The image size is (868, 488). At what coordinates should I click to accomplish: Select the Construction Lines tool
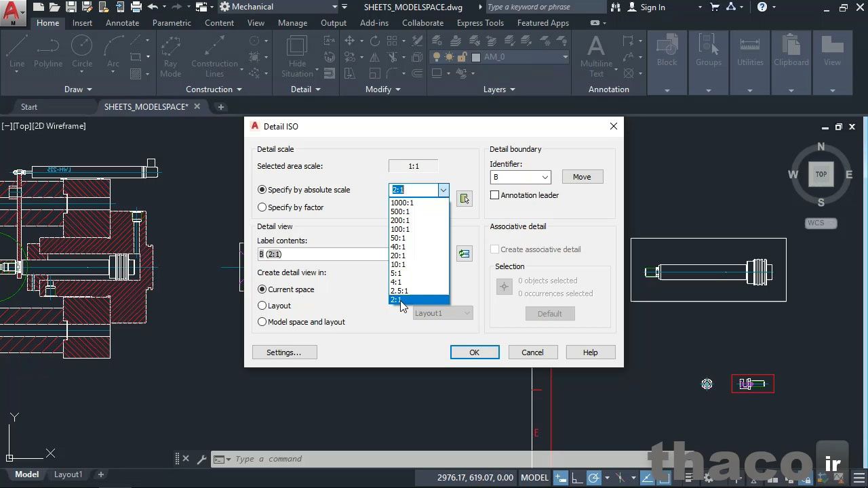tap(214, 56)
